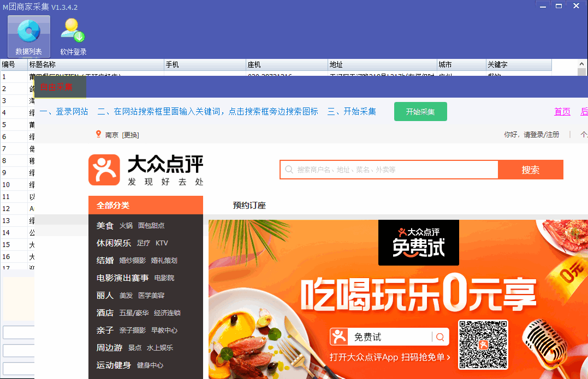Click the 水上娱乐 subcategory link
Viewport: 588px width, 379px height.
(x=160, y=347)
